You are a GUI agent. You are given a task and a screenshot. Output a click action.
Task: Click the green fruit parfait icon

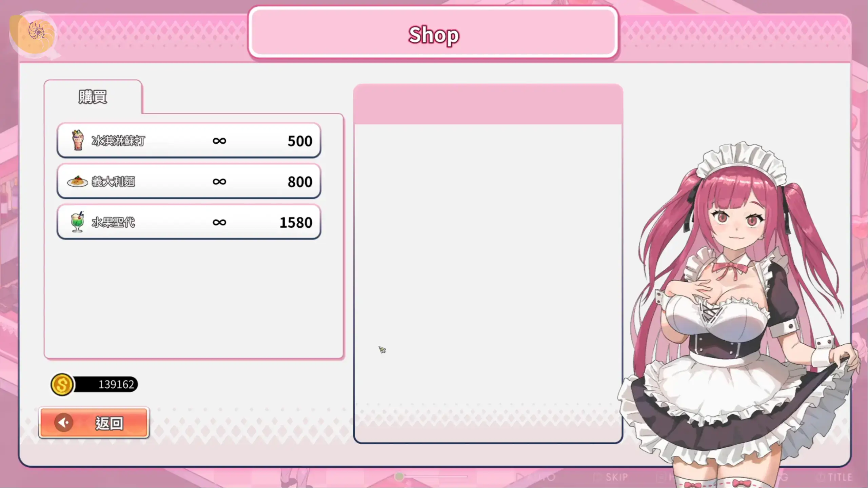(x=78, y=222)
